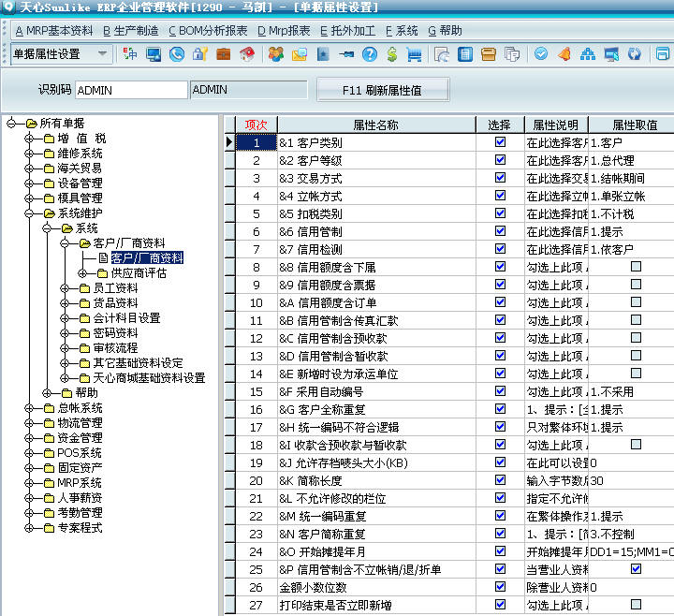Click the 识别码 ADMIN input field
The image size is (674, 616).
[x=132, y=90]
